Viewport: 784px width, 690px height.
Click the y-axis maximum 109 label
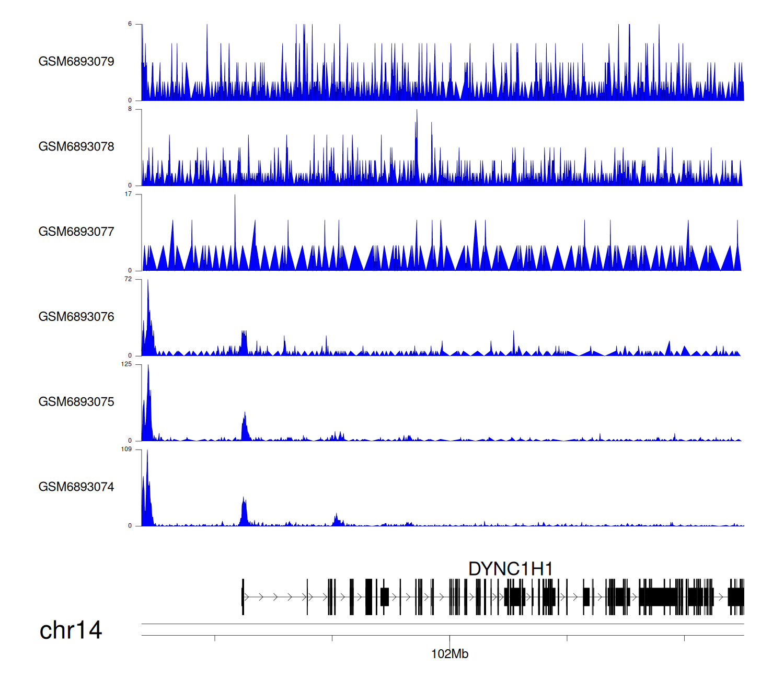point(126,450)
